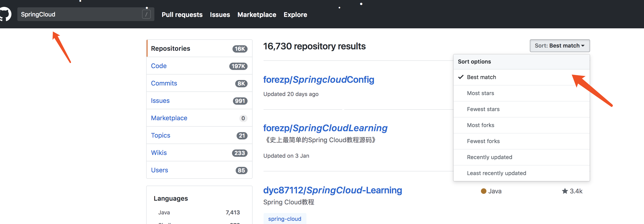The image size is (644, 224).
Task: Open Explore in top navigation
Action: pos(295,15)
